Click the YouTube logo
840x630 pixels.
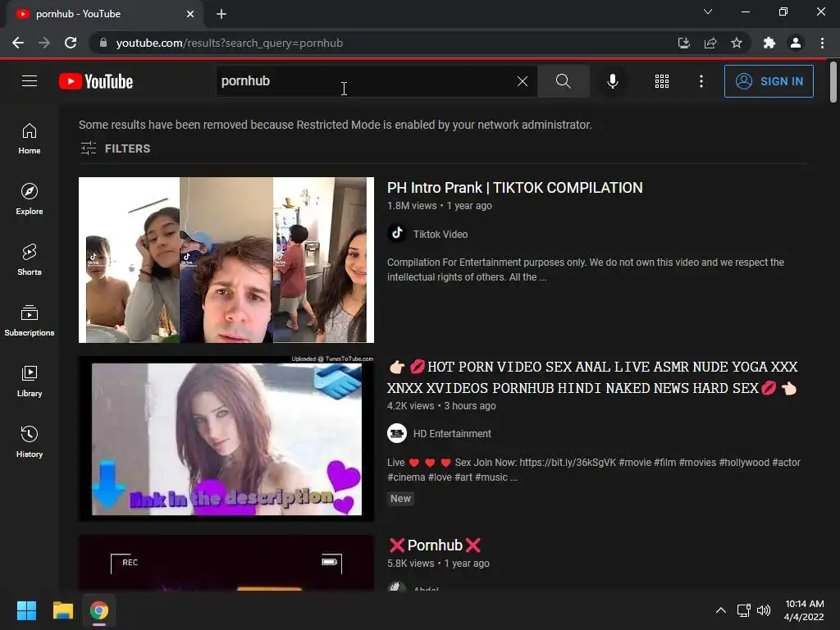click(96, 81)
